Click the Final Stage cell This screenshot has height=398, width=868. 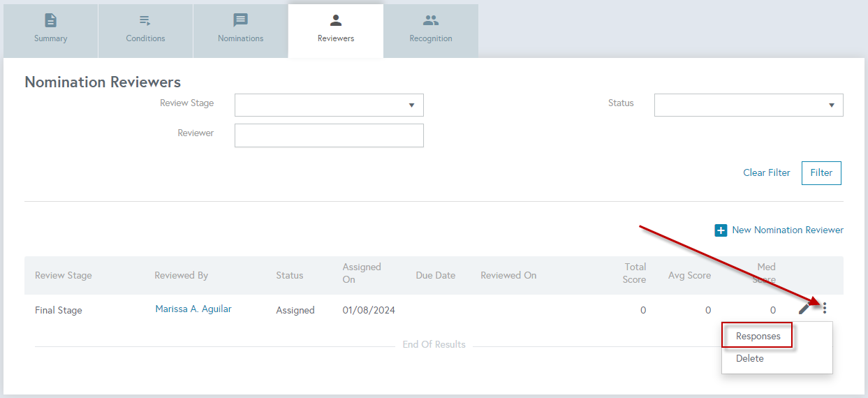(59, 310)
